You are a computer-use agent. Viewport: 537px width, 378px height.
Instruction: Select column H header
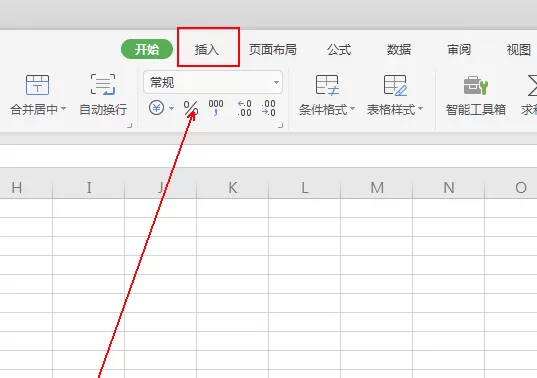(26, 188)
